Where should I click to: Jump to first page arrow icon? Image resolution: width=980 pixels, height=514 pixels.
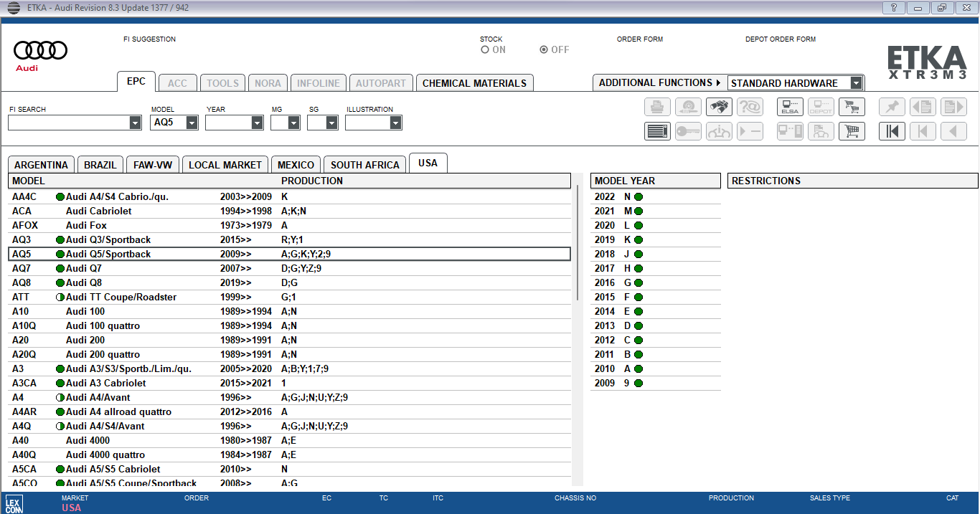tap(892, 131)
